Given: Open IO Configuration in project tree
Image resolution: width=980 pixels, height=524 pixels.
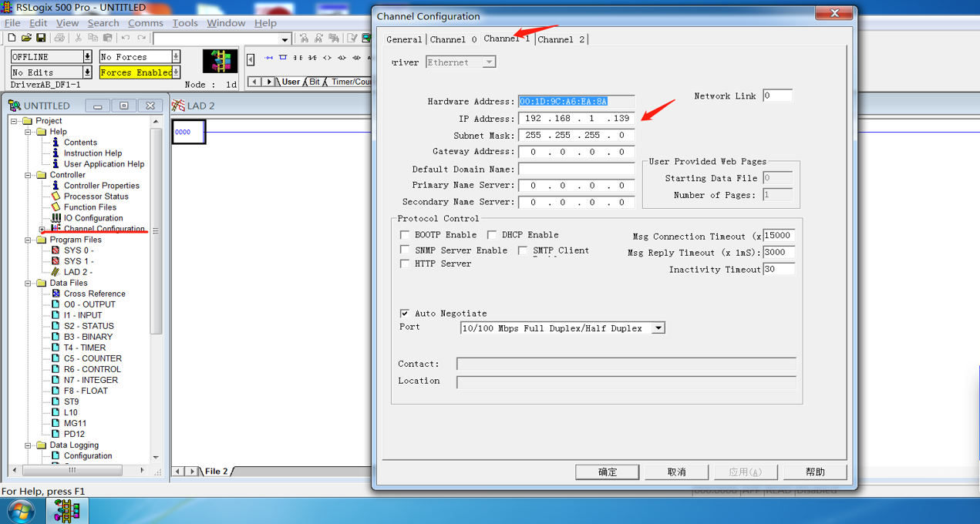Looking at the screenshot, I should [x=93, y=218].
